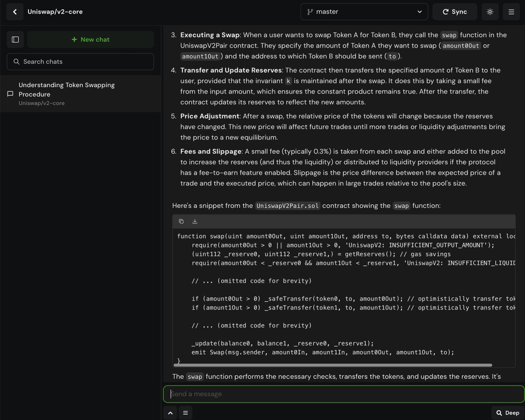Click the back arrow next to Uniswap/v2-core

pos(14,11)
